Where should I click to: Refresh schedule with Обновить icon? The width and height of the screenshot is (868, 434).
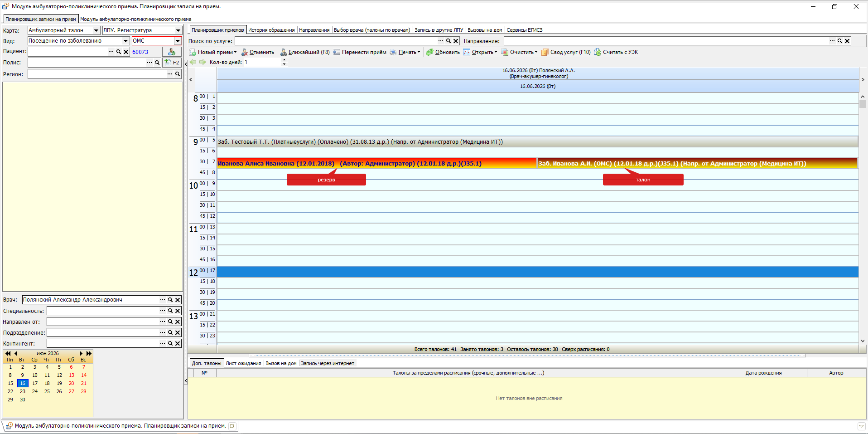click(x=430, y=52)
